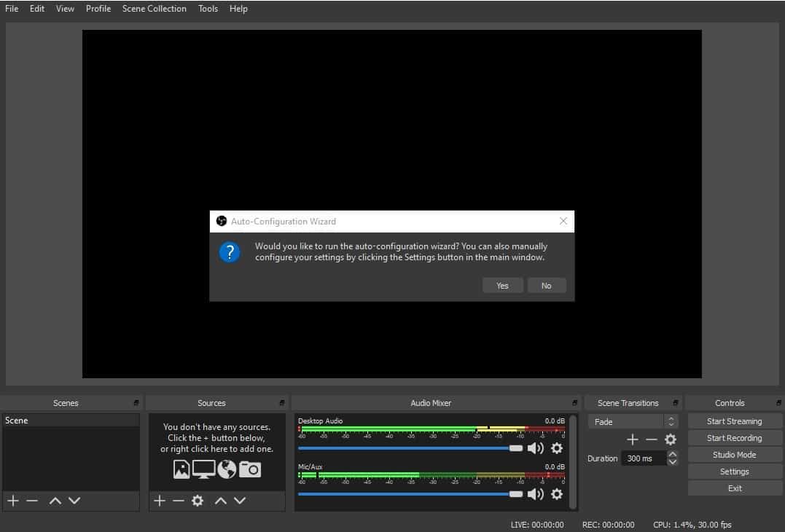Open the source properties gear in Sources panel
785x532 pixels.
[x=197, y=501]
